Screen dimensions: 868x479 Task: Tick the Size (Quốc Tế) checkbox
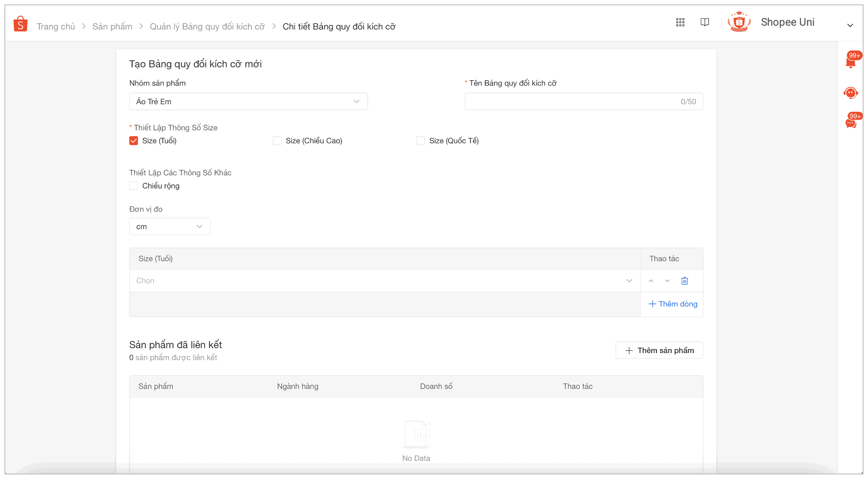(x=420, y=141)
